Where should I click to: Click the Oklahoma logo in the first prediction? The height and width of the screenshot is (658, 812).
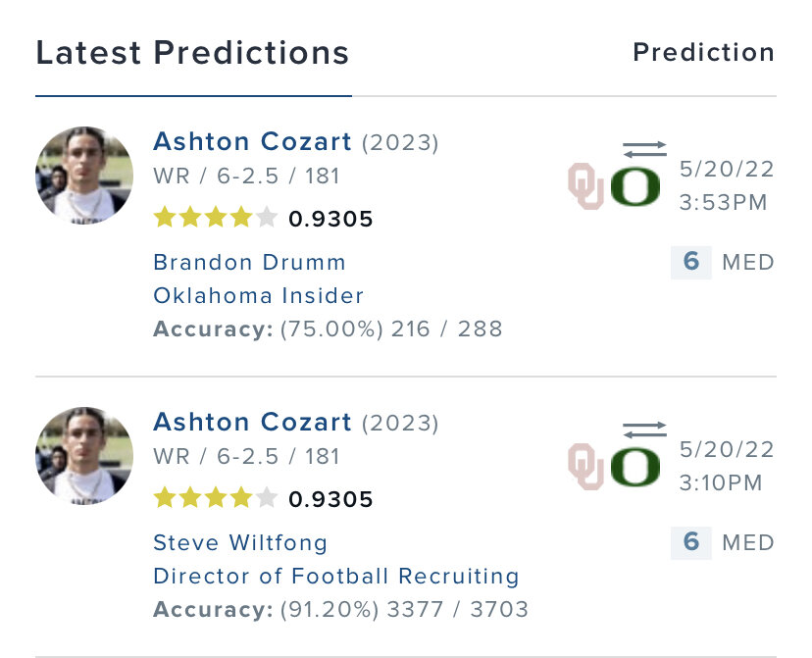click(x=587, y=186)
